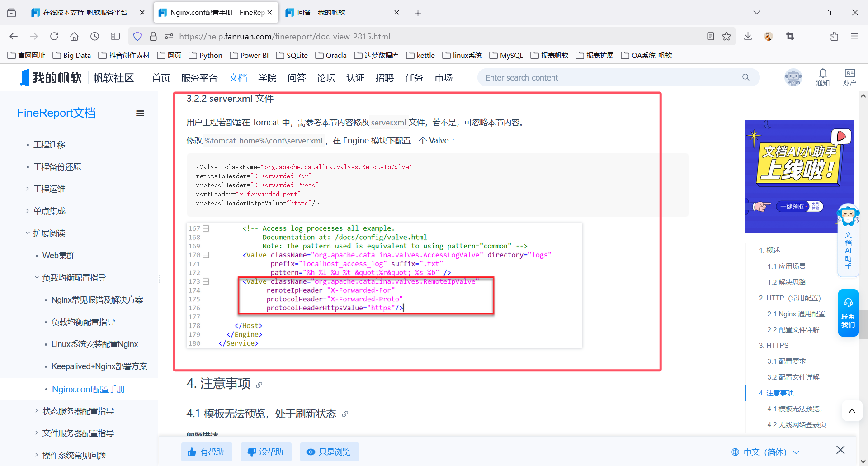The width and height of the screenshot is (868, 466).
Task: Bookmark this page with star icon
Action: [726, 36]
